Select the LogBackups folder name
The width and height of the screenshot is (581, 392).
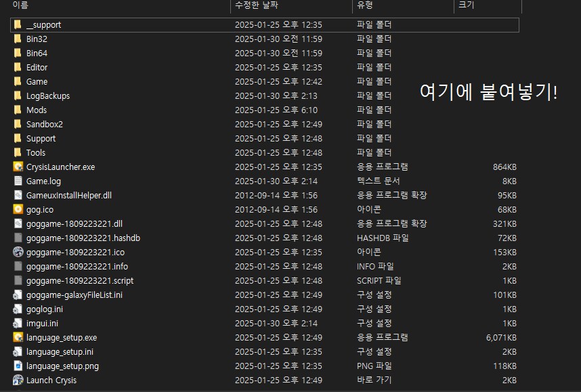click(48, 95)
